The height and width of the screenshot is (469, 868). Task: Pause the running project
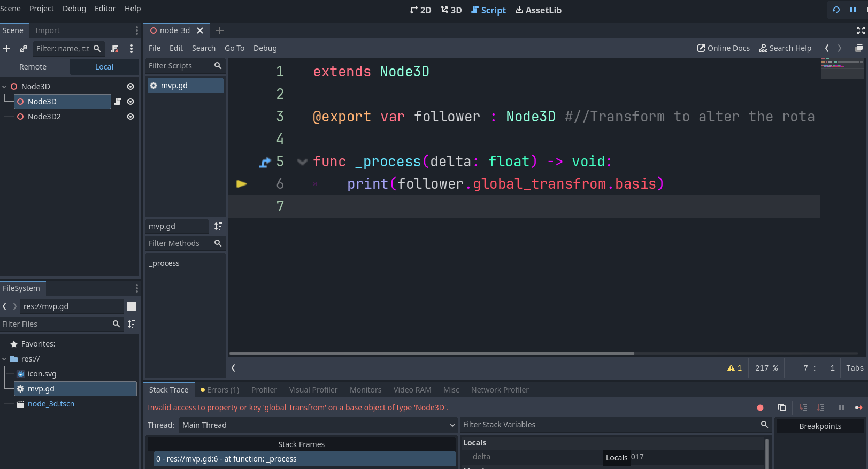point(853,10)
